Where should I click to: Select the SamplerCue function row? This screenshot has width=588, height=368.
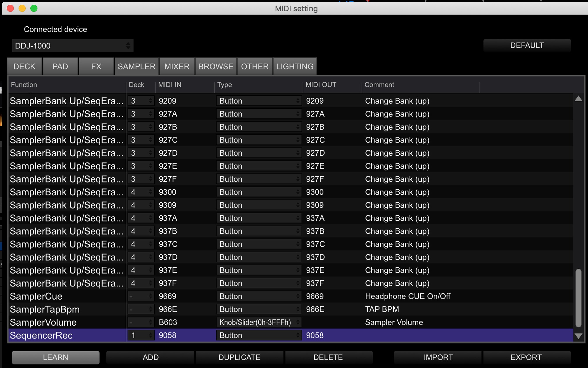click(291, 296)
